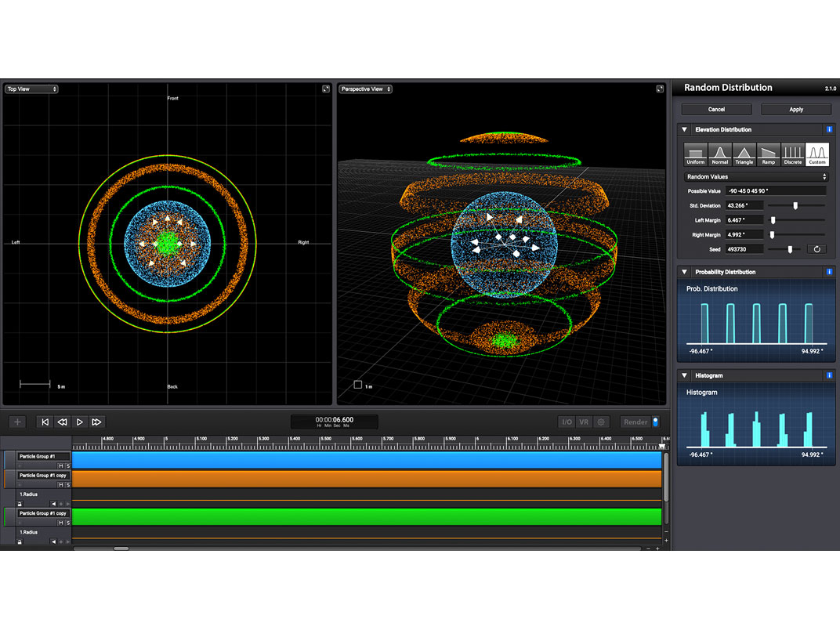The image size is (840, 630).
Task: Select the Uniform distribution shape
Action: [695, 154]
